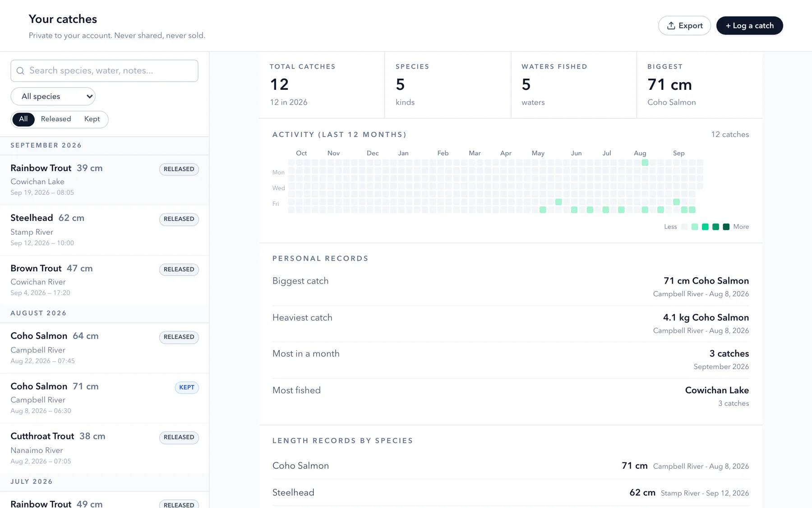
Task: Open Brown Trout 47 cm entry
Action: click(104, 280)
